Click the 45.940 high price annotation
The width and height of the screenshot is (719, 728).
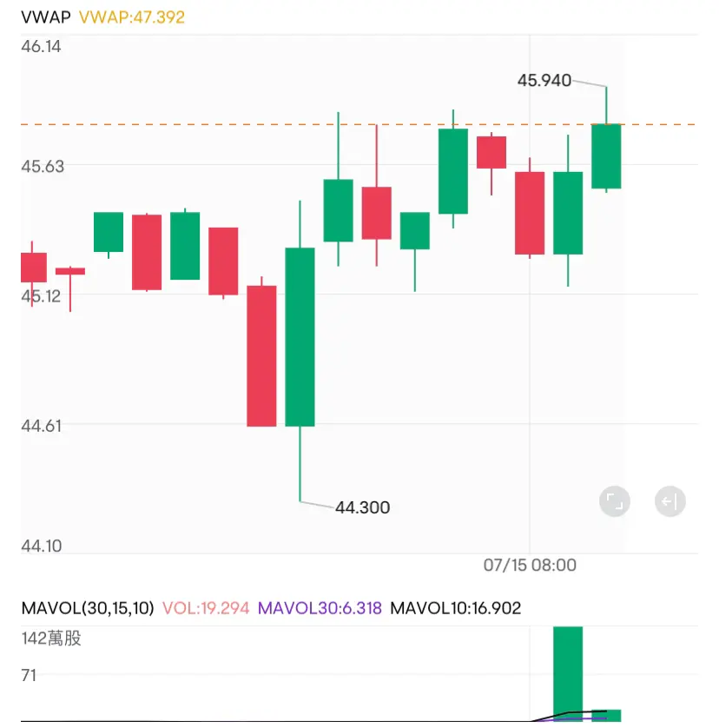pyautogui.click(x=544, y=81)
